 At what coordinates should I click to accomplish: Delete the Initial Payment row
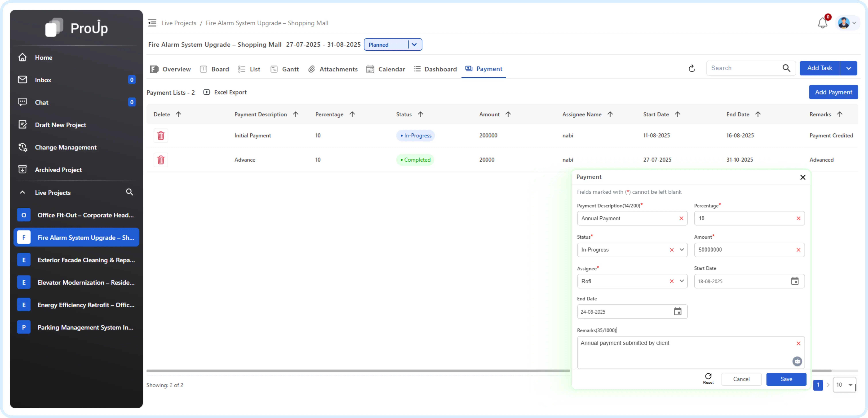[x=161, y=135]
